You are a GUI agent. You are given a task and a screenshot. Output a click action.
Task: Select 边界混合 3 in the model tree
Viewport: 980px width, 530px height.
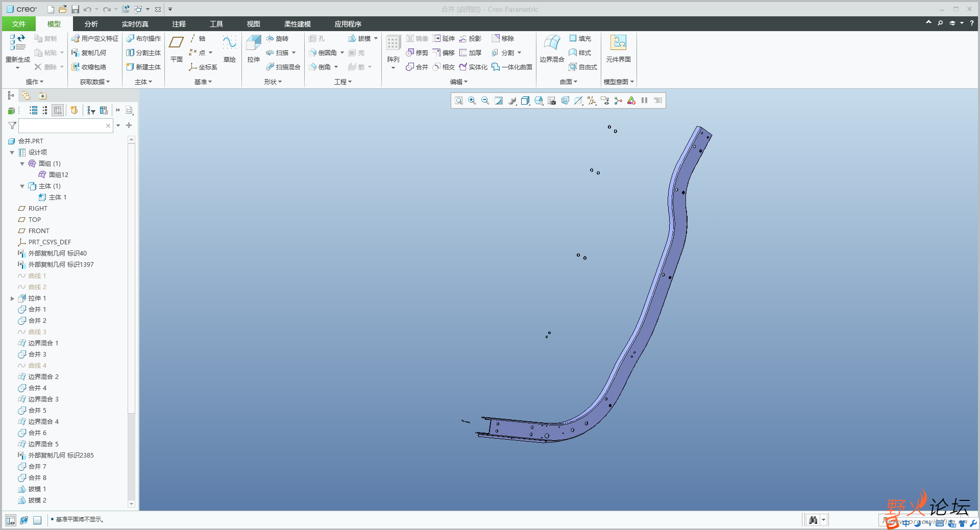tap(43, 399)
